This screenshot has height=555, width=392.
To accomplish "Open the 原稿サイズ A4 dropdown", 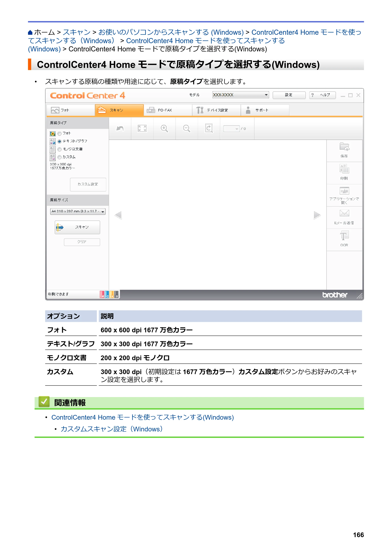I will (x=78, y=211).
